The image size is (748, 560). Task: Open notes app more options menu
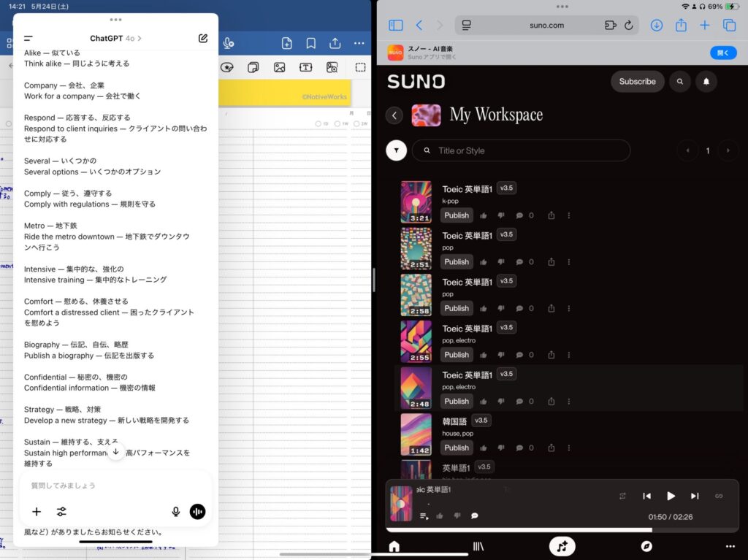coord(359,43)
